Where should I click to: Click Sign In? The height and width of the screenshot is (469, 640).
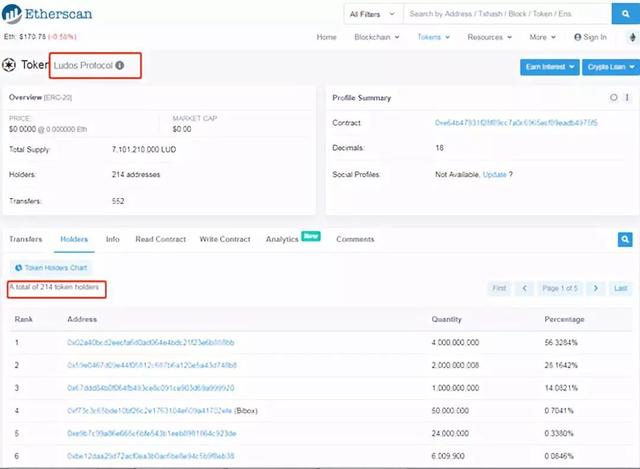click(x=590, y=37)
